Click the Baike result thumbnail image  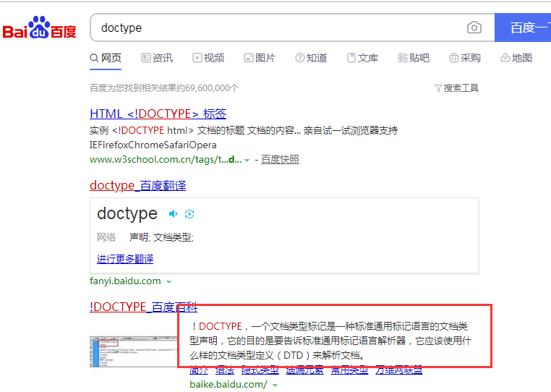[134, 351]
